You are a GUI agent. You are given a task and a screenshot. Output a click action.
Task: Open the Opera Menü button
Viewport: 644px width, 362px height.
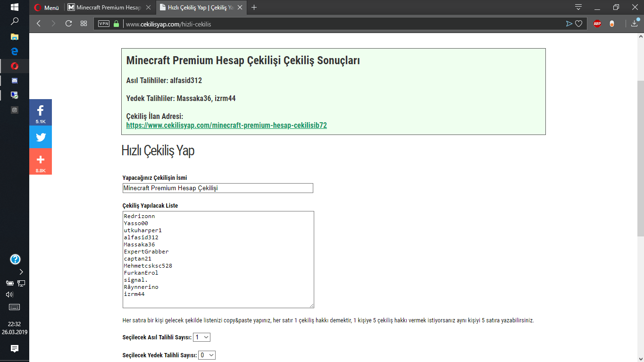47,8
